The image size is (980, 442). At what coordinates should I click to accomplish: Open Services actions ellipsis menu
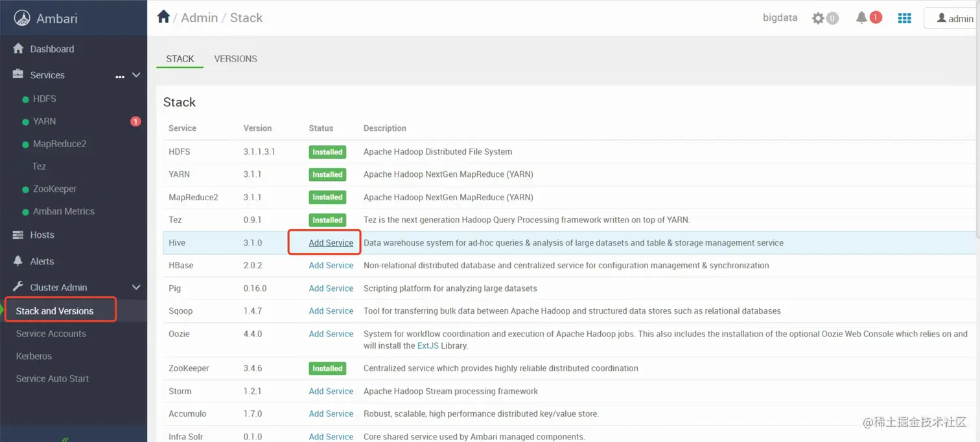pyautogui.click(x=120, y=76)
